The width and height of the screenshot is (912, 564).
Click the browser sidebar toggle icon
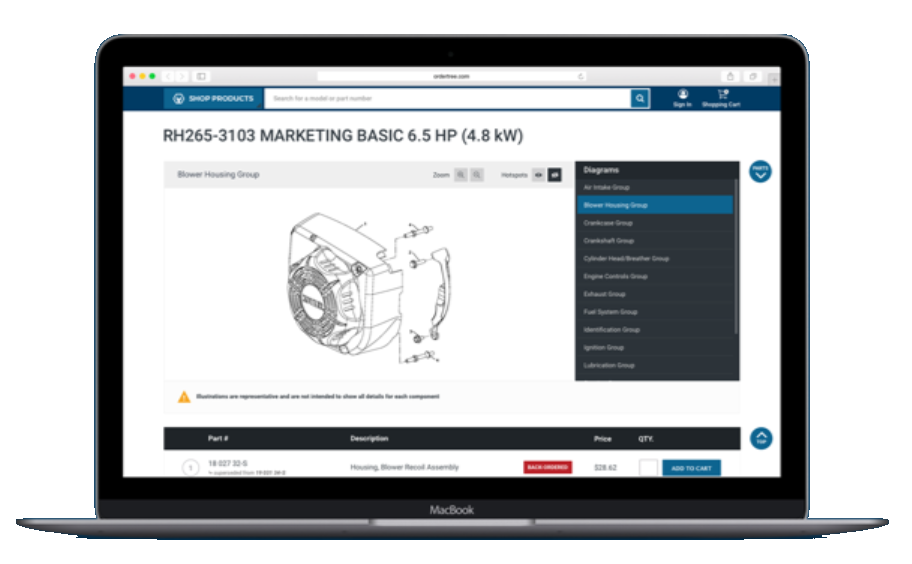point(201,76)
